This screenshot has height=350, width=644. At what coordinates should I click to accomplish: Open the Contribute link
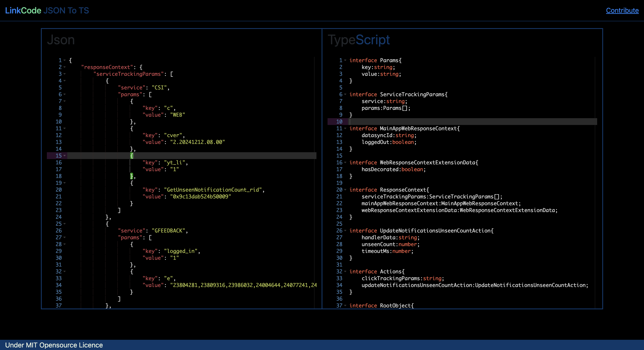(x=622, y=10)
